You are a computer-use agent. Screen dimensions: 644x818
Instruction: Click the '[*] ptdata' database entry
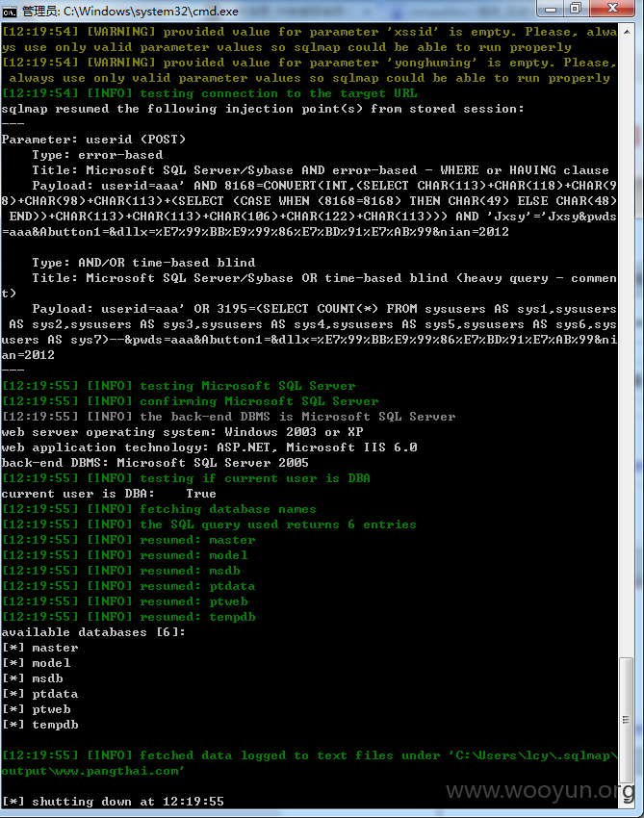(x=40, y=694)
